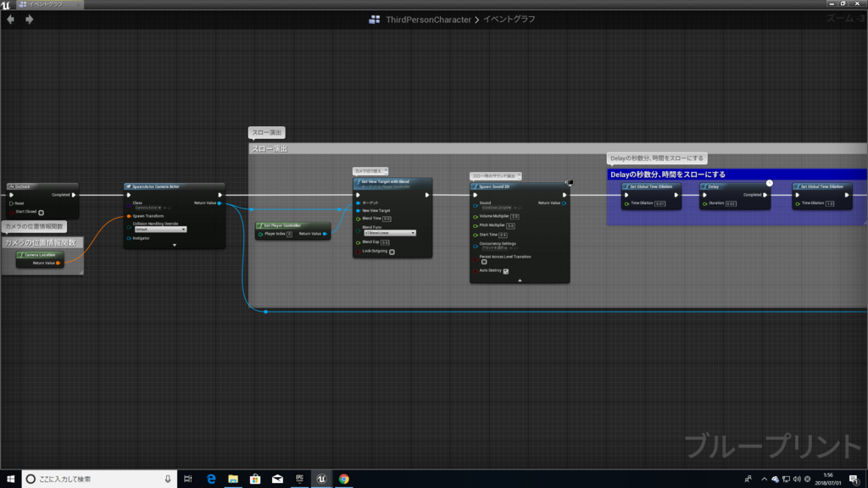
Task: Open the Windows Start menu
Action: pyautogui.click(x=10, y=480)
